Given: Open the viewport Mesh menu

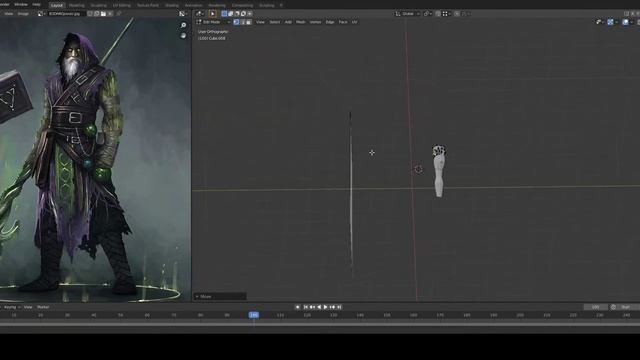Looking at the screenshot, I should tap(301, 22).
